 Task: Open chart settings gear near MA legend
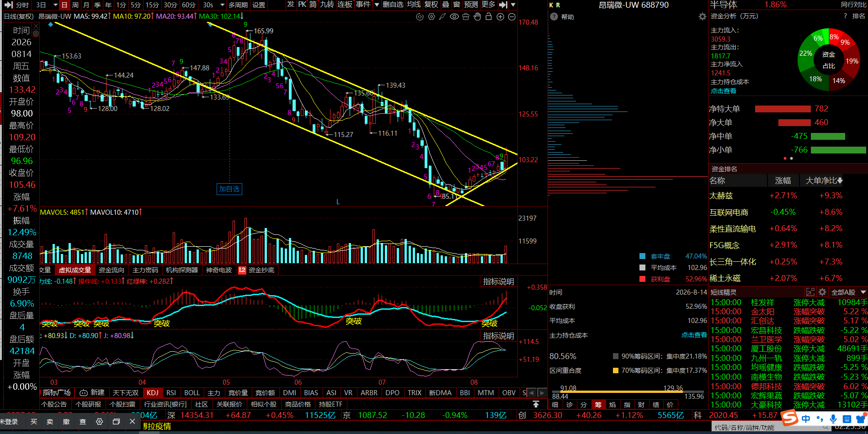[431, 16]
